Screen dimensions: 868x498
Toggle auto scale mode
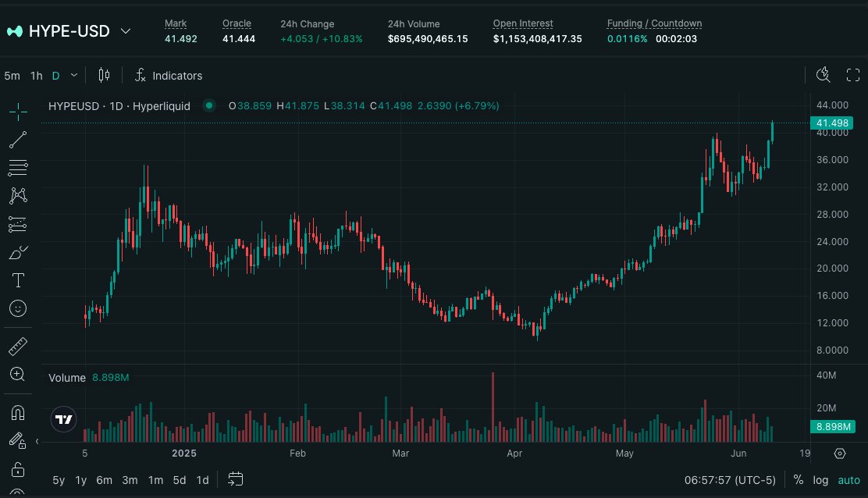[848, 480]
